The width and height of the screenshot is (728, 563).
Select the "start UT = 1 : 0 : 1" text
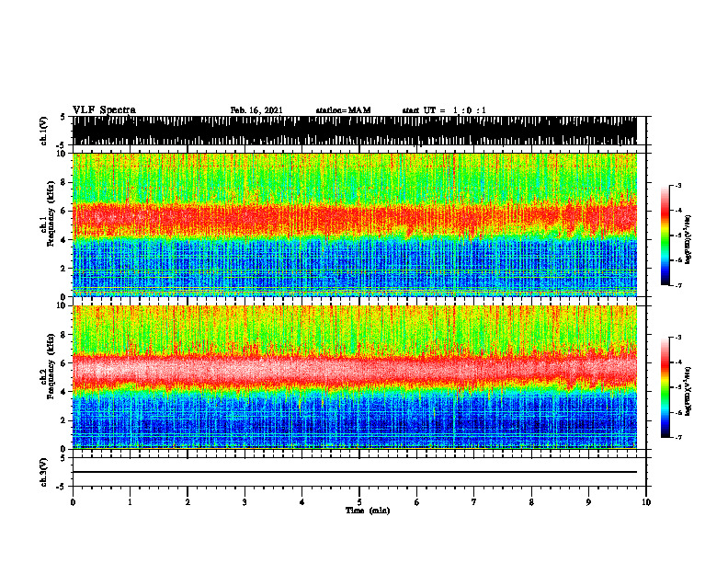tap(444, 110)
